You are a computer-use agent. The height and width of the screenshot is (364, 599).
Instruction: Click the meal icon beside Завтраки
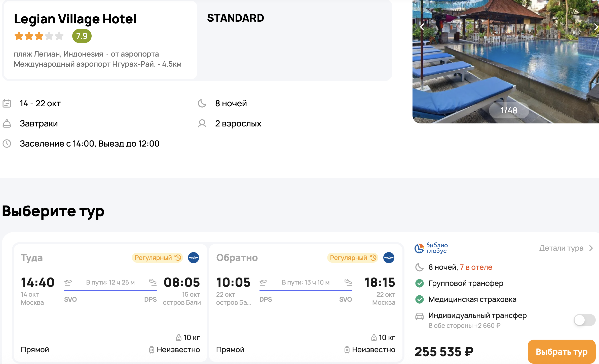pyautogui.click(x=7, y=123)
